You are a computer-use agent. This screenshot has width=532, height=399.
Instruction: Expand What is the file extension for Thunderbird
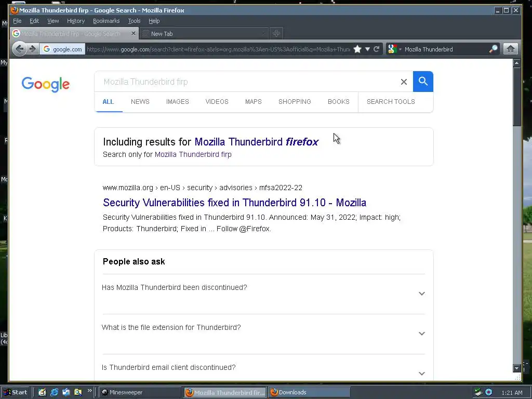(263, 334)
